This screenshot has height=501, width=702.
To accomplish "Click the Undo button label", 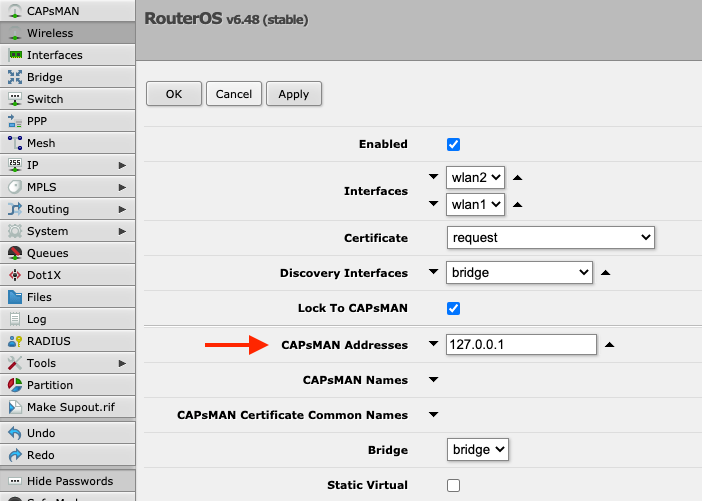I will pos(41,433).
